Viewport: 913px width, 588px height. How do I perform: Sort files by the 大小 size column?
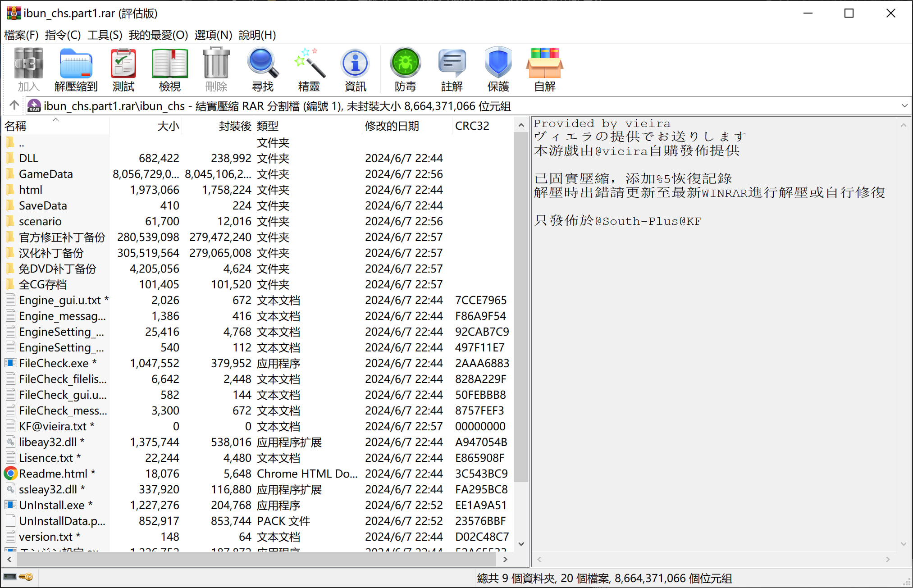point(168,126)
